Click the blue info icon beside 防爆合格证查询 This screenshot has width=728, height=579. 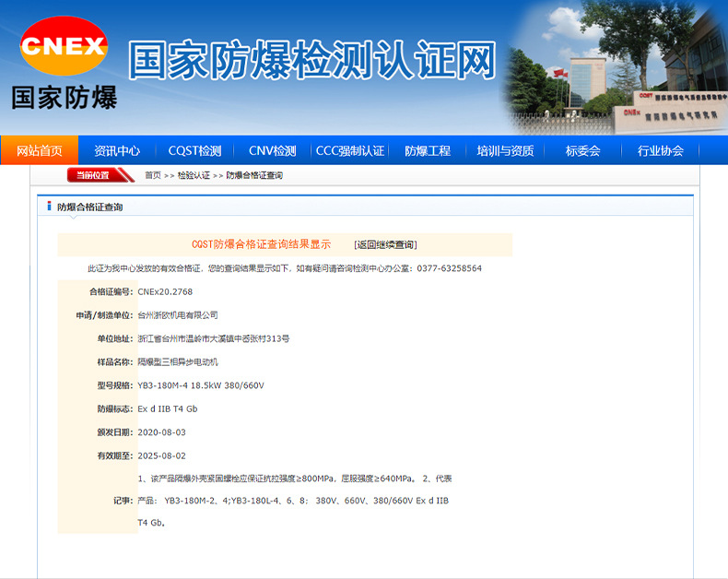(x=49, y=207)
